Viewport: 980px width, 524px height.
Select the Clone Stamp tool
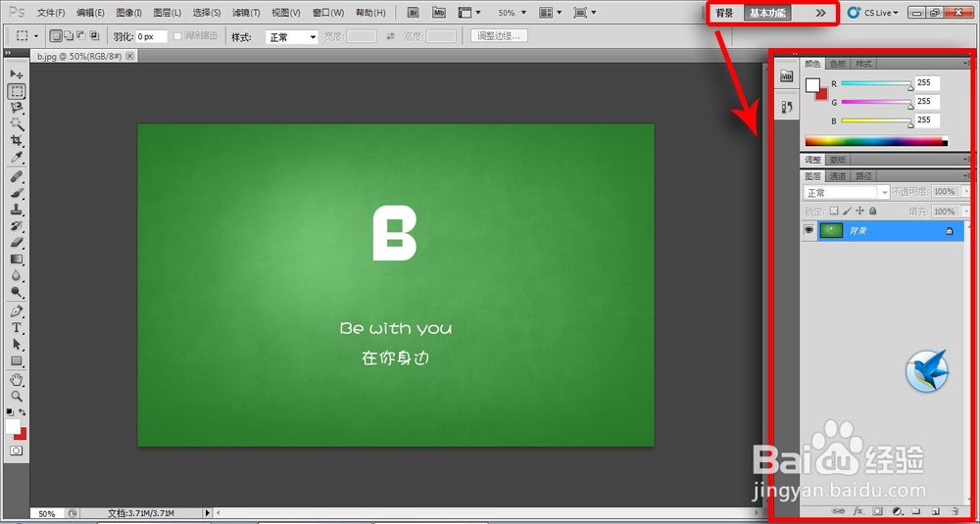(17, 209)
